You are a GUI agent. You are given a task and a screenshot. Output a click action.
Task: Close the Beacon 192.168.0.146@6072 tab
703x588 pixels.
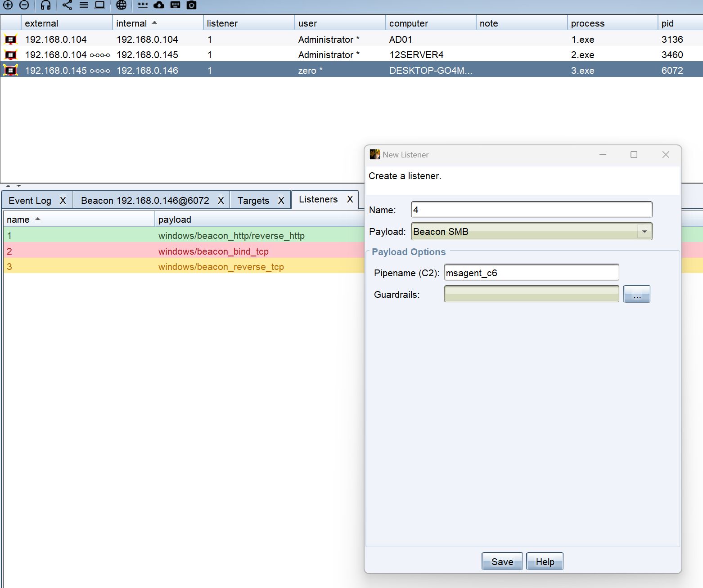pyautogui.click(x=221, y=201)
